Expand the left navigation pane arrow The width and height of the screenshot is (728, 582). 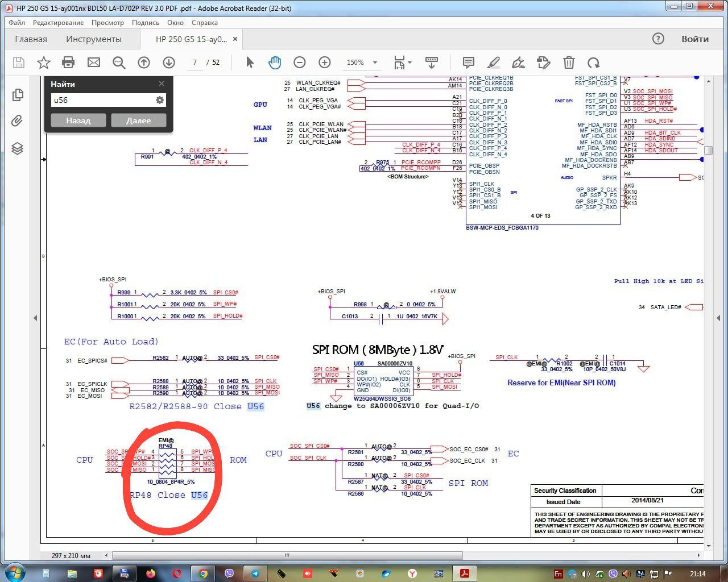coord(35,318)
